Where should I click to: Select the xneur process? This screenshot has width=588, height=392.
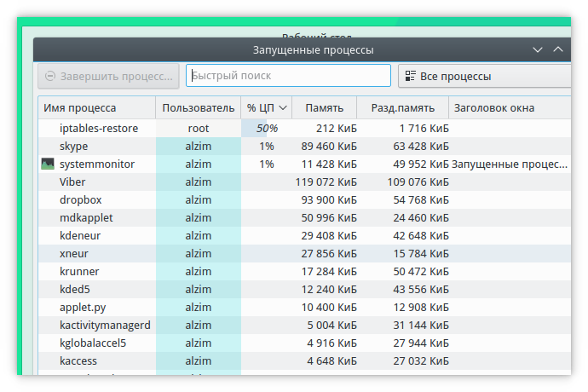point(73,254)
